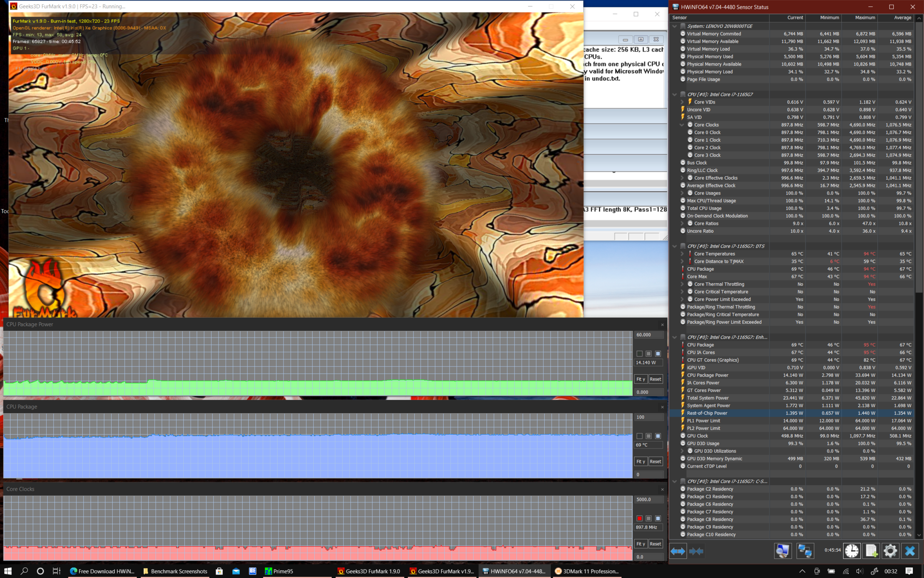The image size is (924, 578).
Task: Click the clock reset-timer icon
Action: pos(852,551)
